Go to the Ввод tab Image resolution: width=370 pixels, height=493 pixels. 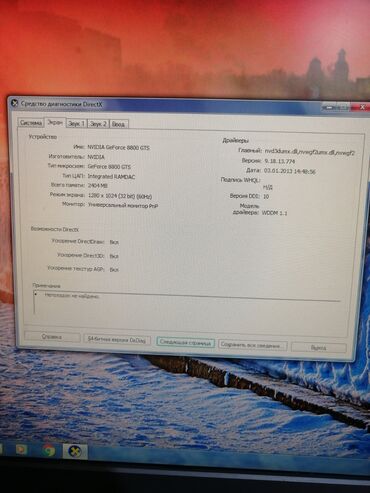tap(118, 124)
